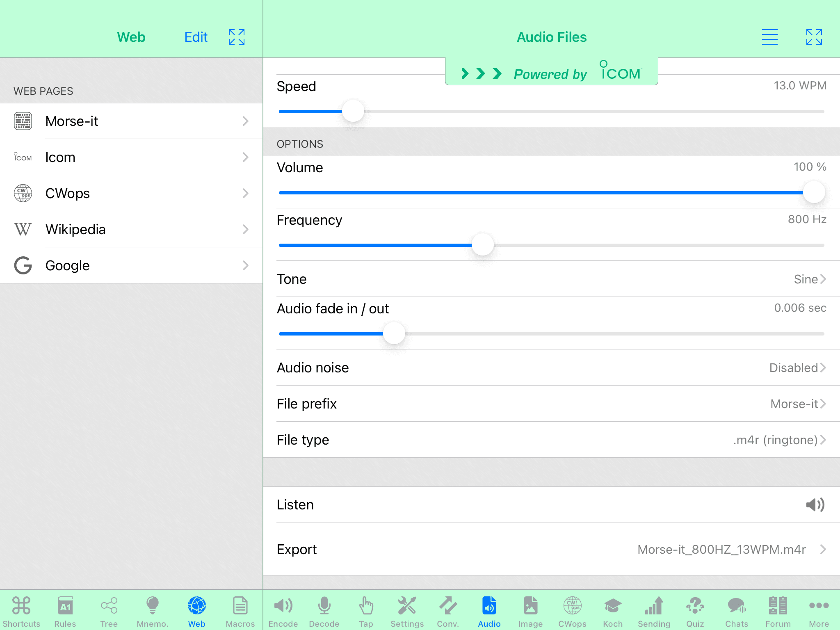Open the More tab
The height and width of the screenshot is (630, 840).
pyautogui.click(x=819, y=612)
